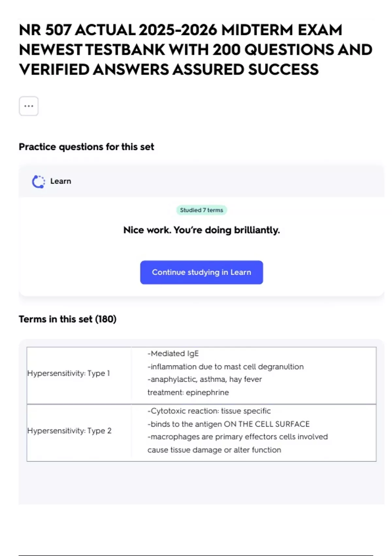Image resolution: width=392 pixels, height=556 pixels.
Task: Click the Practice questions for this set heading
Action: pos(86,147)
